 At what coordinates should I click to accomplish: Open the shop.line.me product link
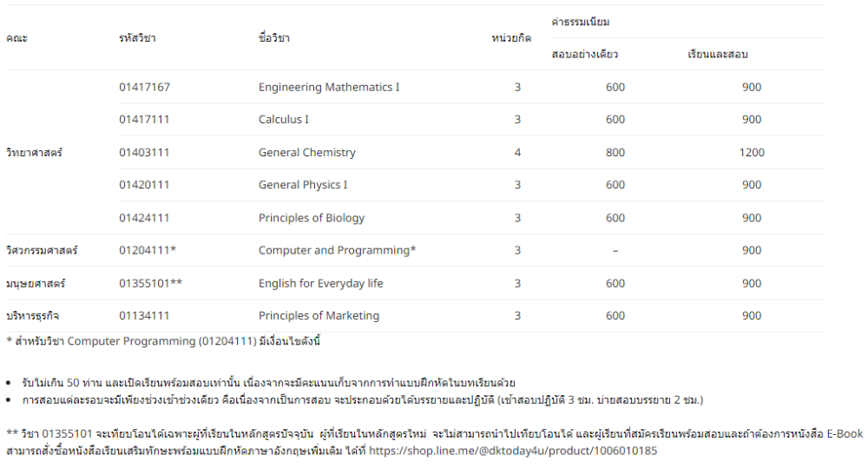513,451
